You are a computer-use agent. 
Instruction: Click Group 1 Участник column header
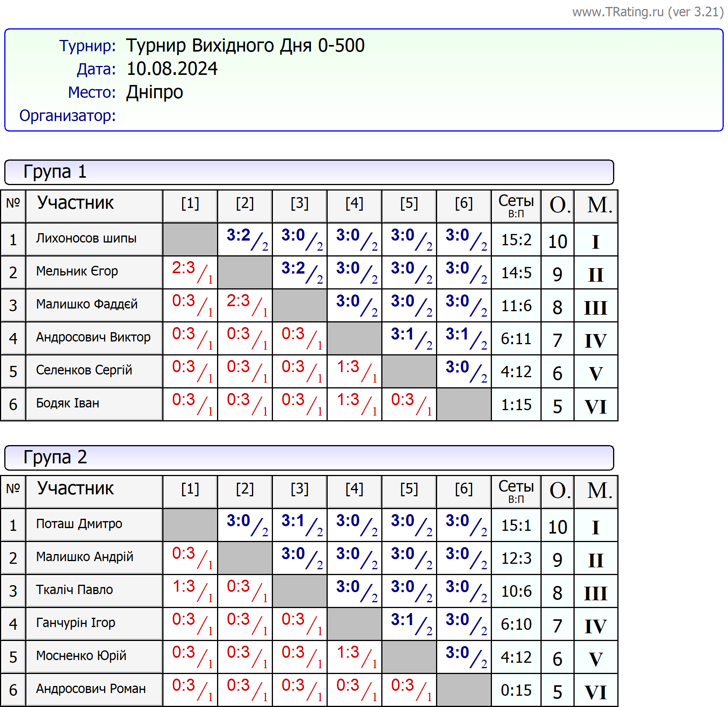tap(75, 203)
